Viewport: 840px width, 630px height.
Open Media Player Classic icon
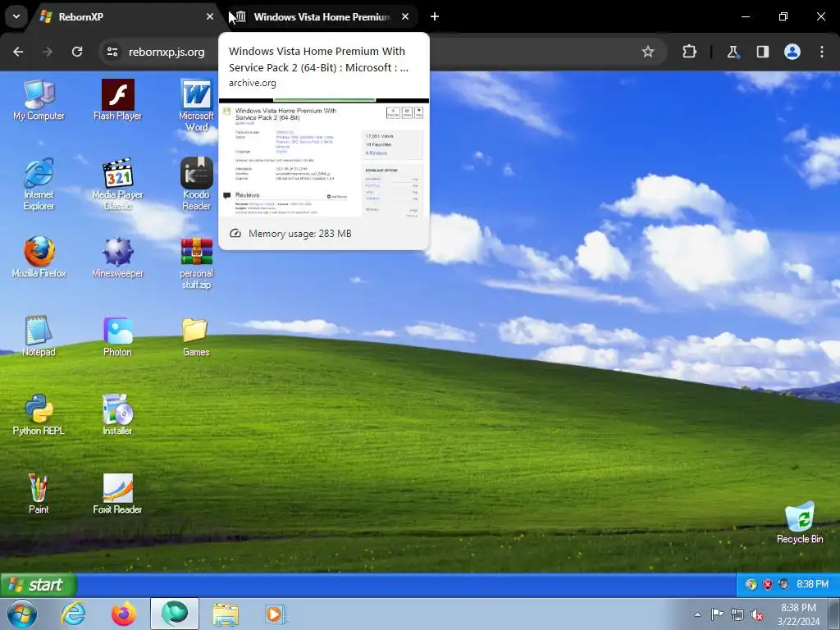(x=117, y=185)
